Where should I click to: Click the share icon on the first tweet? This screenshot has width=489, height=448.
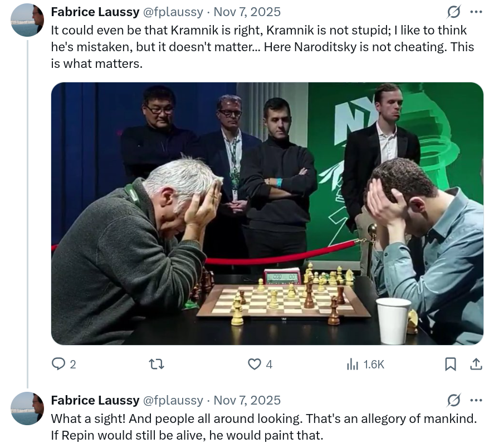point(476,364)
